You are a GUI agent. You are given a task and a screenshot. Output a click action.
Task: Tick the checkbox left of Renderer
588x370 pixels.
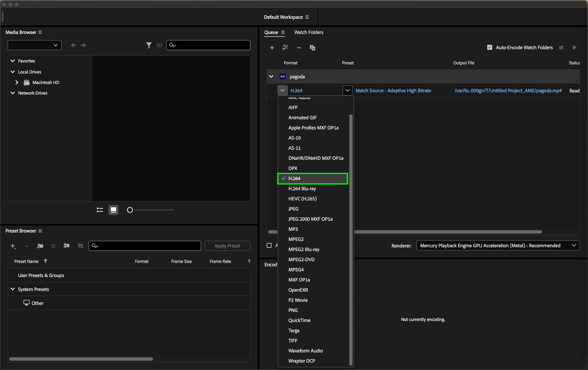(269, 246)
